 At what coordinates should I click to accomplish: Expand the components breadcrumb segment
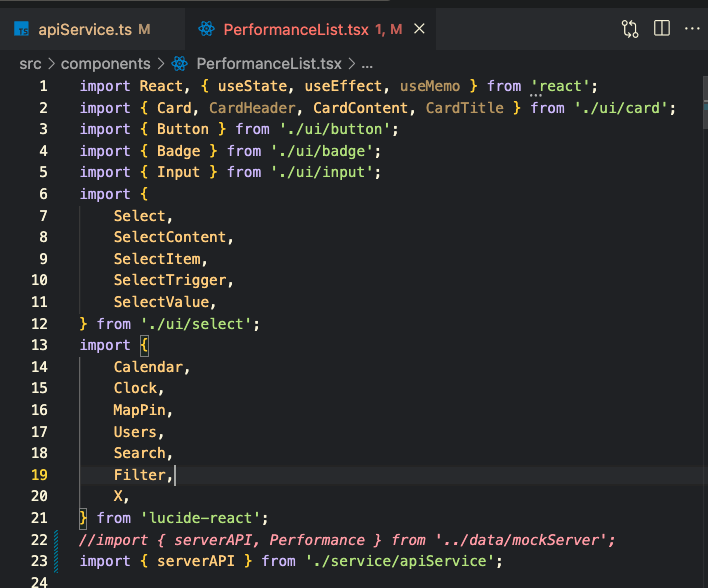105,63
